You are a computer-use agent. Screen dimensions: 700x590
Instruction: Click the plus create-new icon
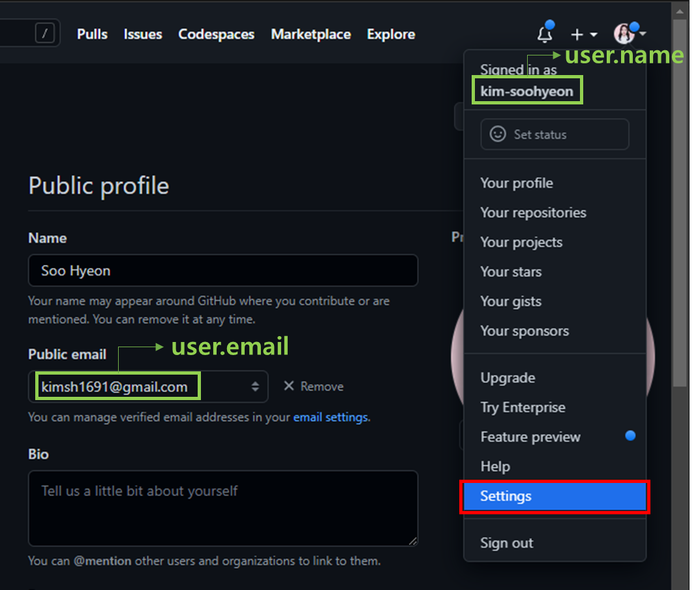tap(577, 35)
